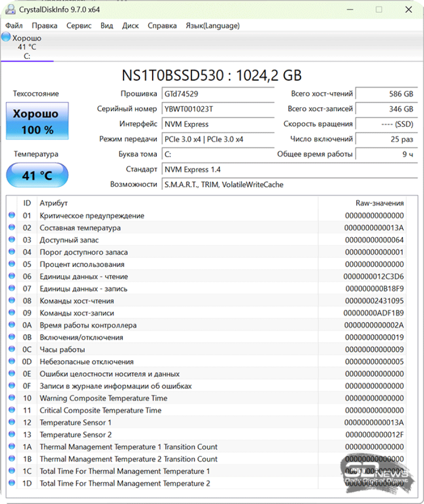Click the Raw-значения column header

point(379,203)
